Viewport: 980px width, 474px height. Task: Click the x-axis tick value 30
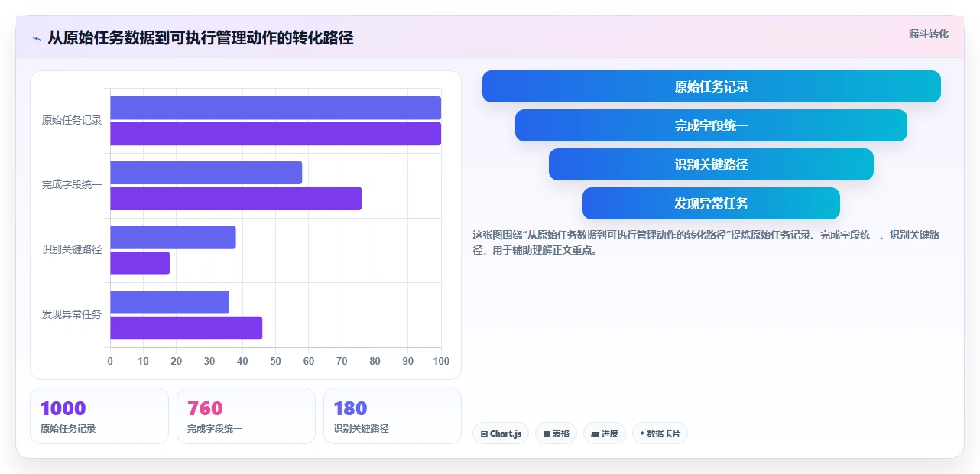coord(209,361)
